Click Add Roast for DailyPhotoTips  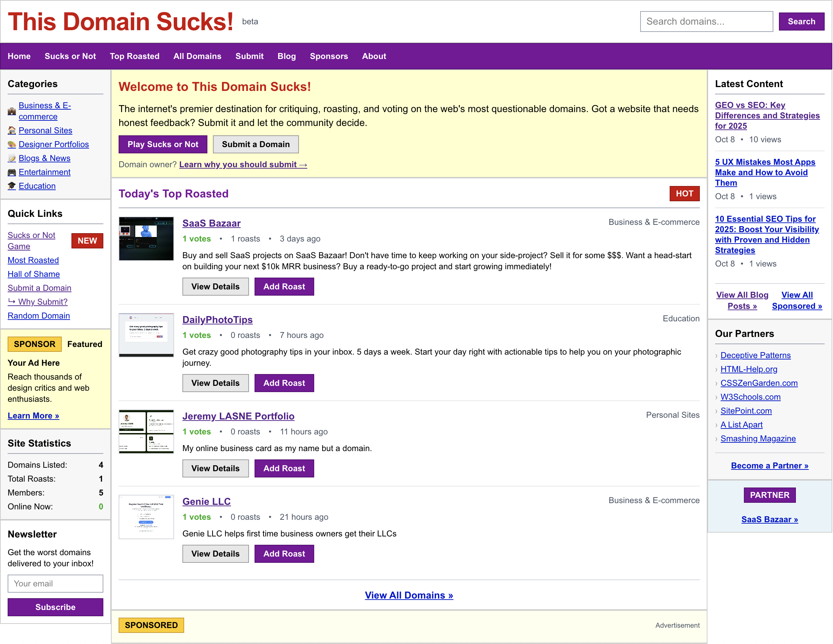pos(284,383)
